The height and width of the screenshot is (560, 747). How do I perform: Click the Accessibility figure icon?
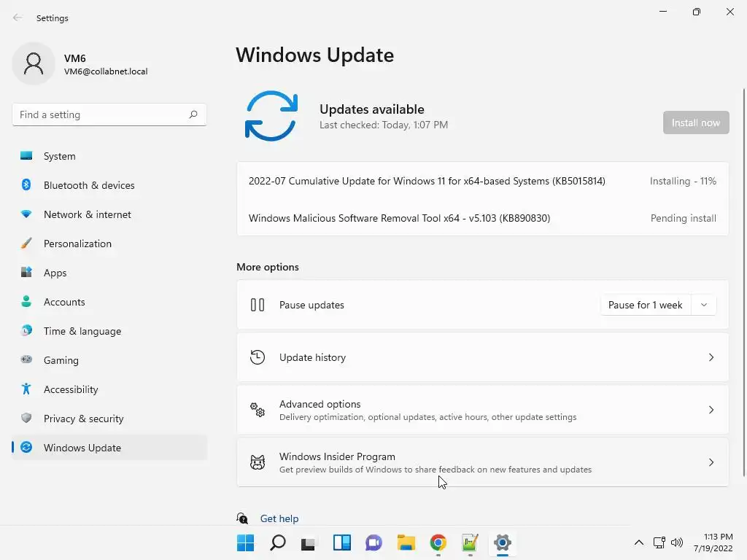[26, 389]
